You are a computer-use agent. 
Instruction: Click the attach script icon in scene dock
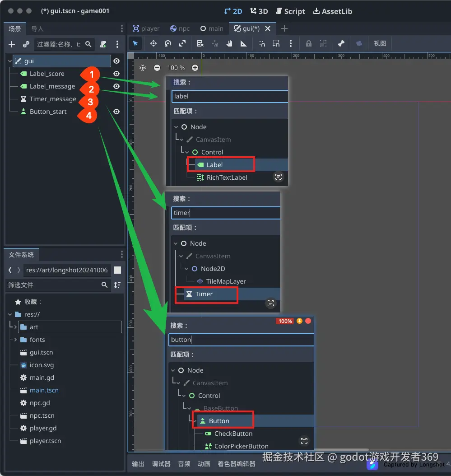(103, 44)
